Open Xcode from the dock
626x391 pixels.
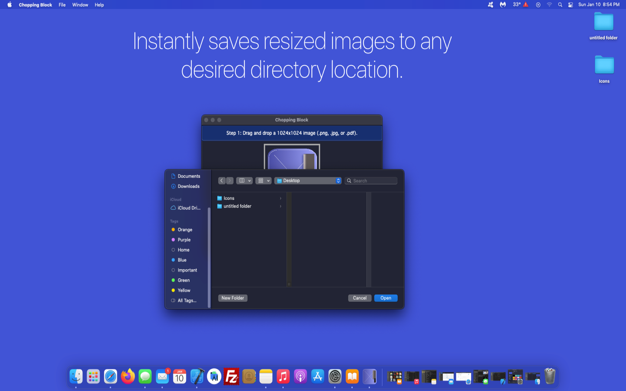click(x=197, y=376)
